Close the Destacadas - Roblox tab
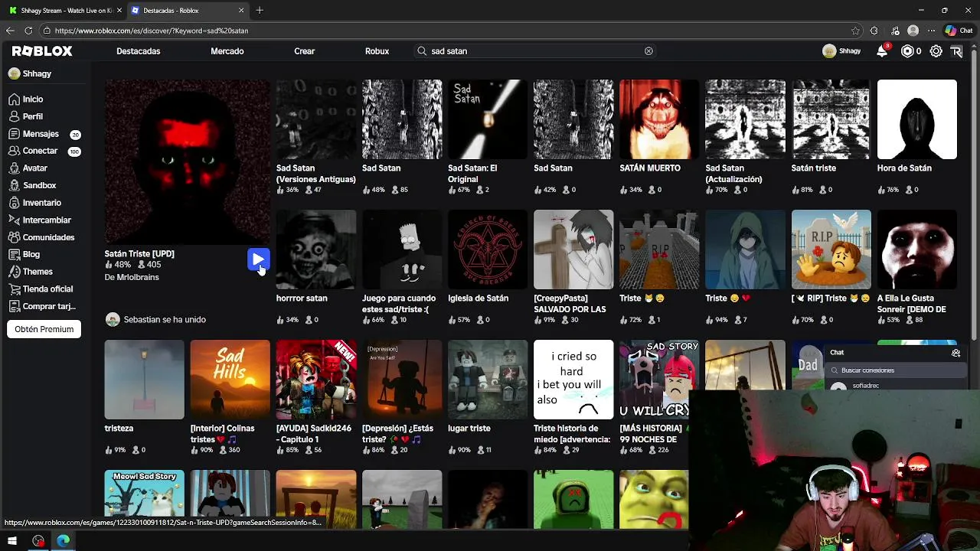Viewport: 980px width, 551px height. (241, 11)
